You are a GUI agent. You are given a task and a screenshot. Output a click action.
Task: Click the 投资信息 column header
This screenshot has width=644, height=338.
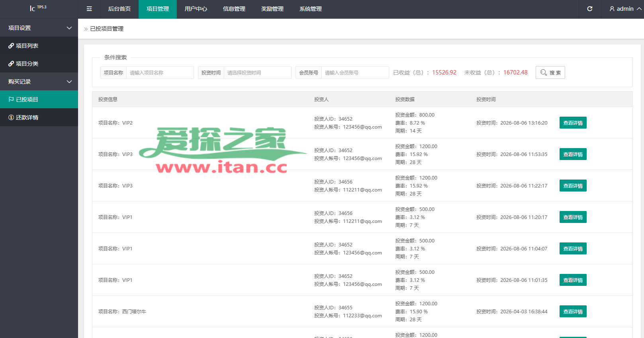coord(108,100)
